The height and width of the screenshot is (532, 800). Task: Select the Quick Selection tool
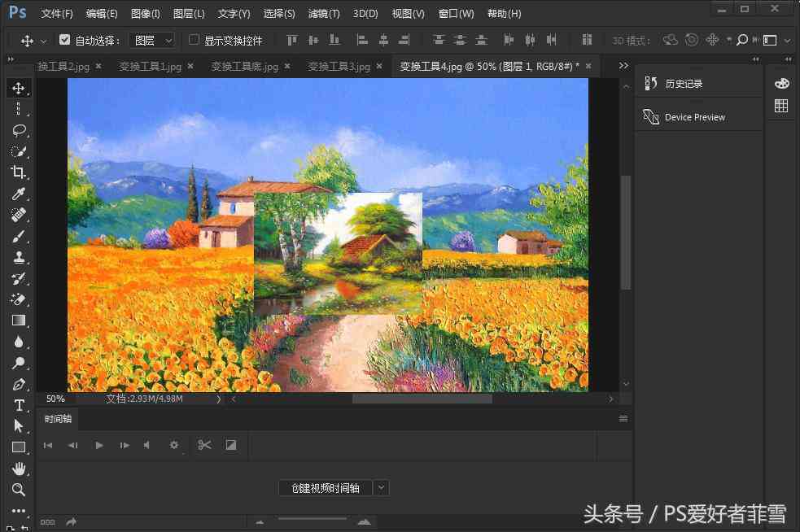tap(19, 151)
